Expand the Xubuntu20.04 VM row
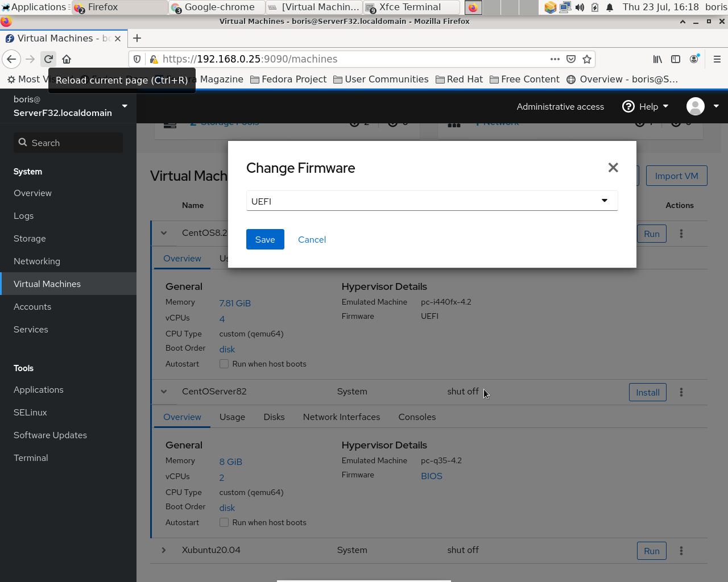The image size is (728, 582). pyautogui.click(x=164, y=550)
